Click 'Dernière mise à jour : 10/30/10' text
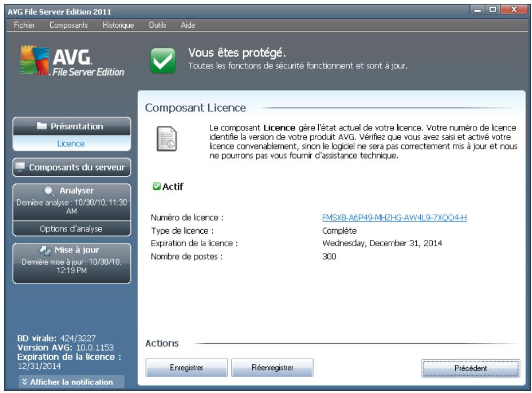 [x=72, y=266]
